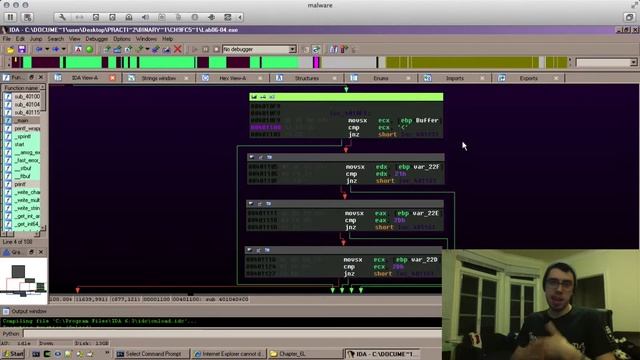
Task: Float the Functions panel with its undock icon
Action: pyautogui.click(x=31, y=77)
